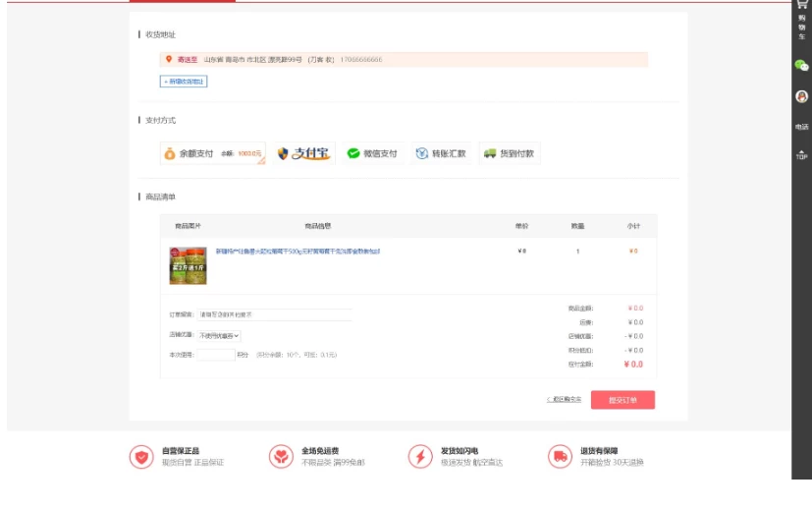The width and height of the screenshot is (812, 509).
Task: Choose 支付宝 Alipay payment method
Action: [304, 153]
